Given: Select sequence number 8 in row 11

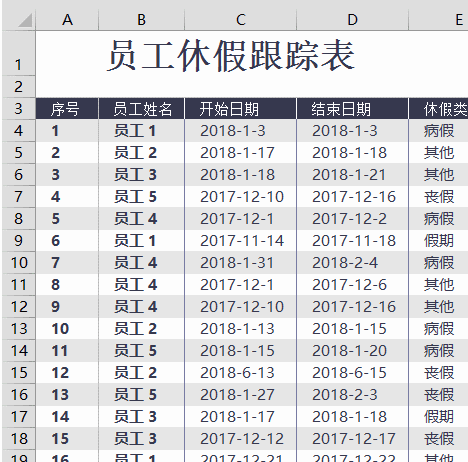Looking at the screenshot, I should point(67,285).
